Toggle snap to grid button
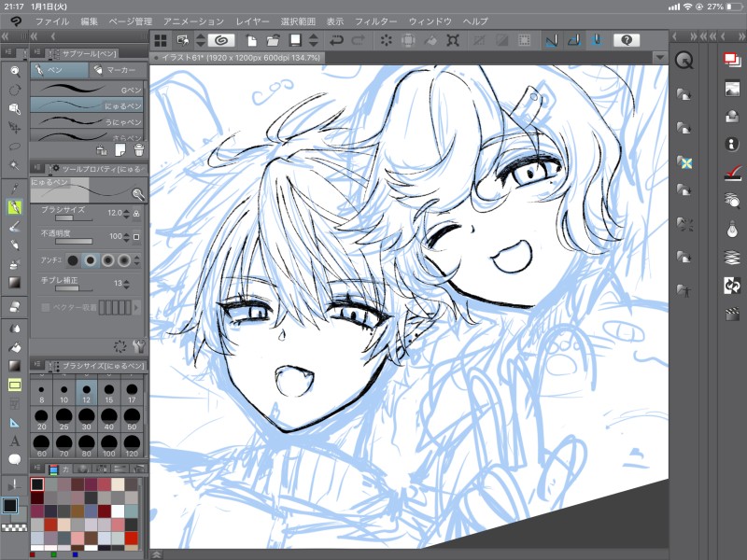The image size is (747, 560). point(597,40)
